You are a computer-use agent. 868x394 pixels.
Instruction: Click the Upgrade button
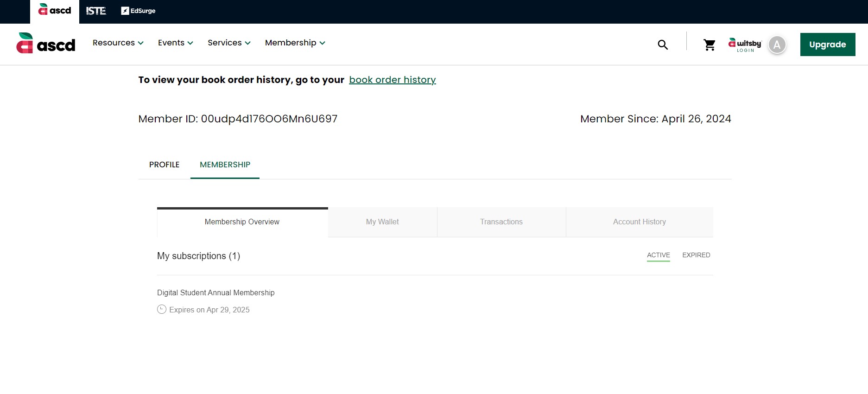(x=827, y=44)
